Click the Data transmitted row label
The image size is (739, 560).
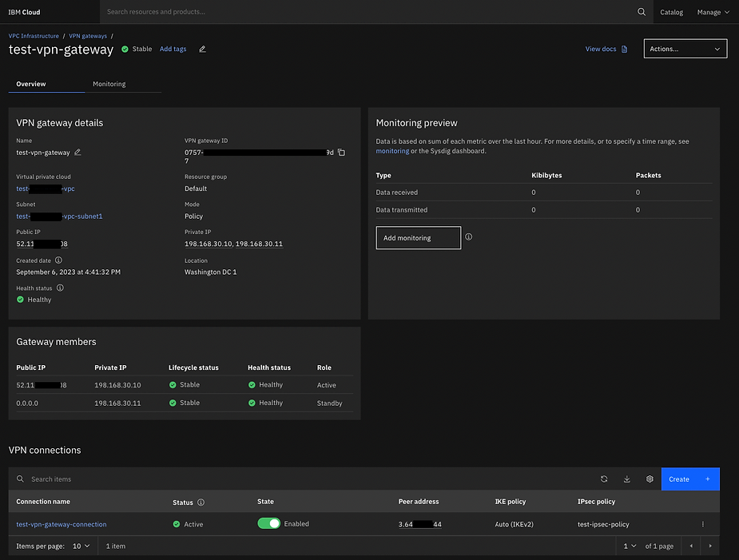click(402, 210)
